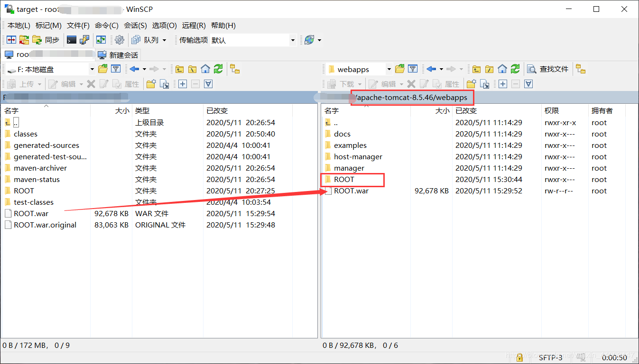Open the terminal console icon in toolbar
This screenshot has width=639, height=364.
click(72, 40)
